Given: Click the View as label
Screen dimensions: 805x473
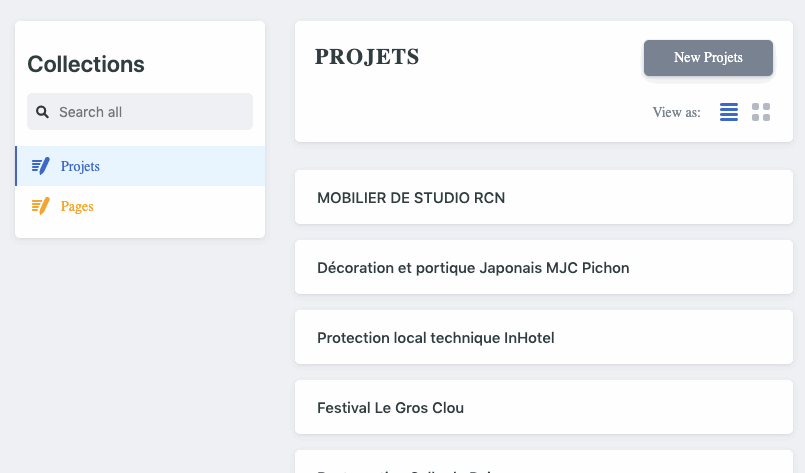Looking at the screenshot, I should click(x=676, y=112).
